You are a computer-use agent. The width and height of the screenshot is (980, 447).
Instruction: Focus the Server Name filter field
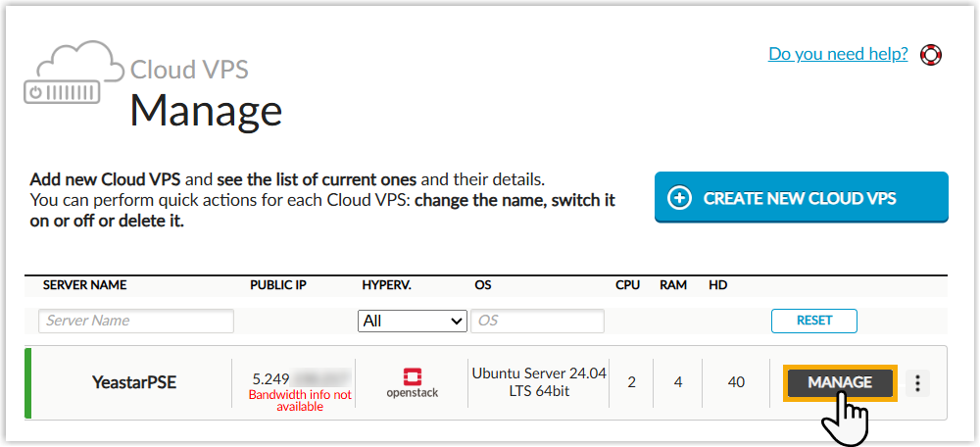(x=136, y=321)
